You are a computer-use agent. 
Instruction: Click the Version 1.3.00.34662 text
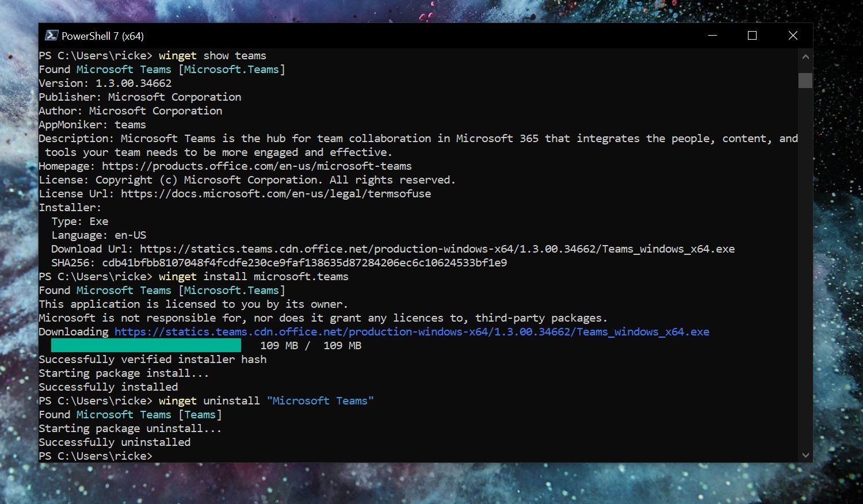pos(104,83)
